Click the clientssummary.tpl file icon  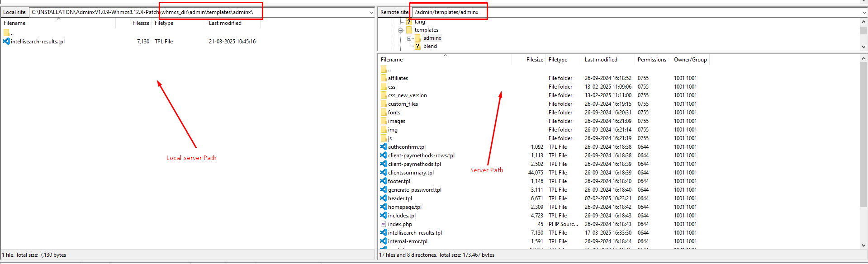(384, 173)
